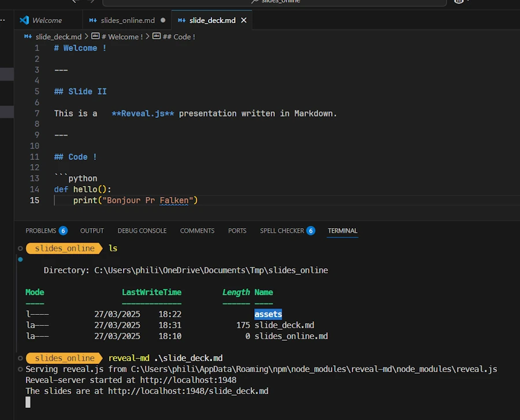Open slide_deck.md breadcrumb item

[58, 37]
